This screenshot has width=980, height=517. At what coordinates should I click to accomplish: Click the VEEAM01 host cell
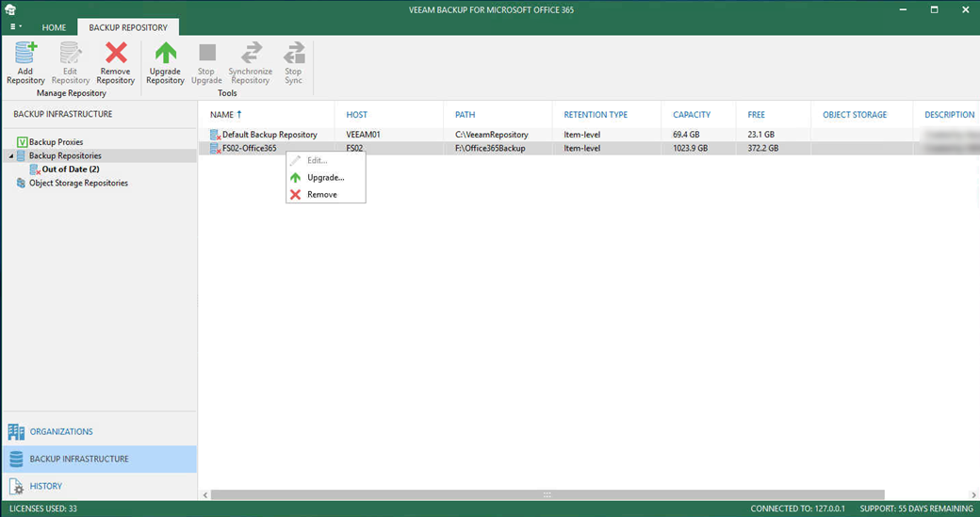(x=363, y=135)
